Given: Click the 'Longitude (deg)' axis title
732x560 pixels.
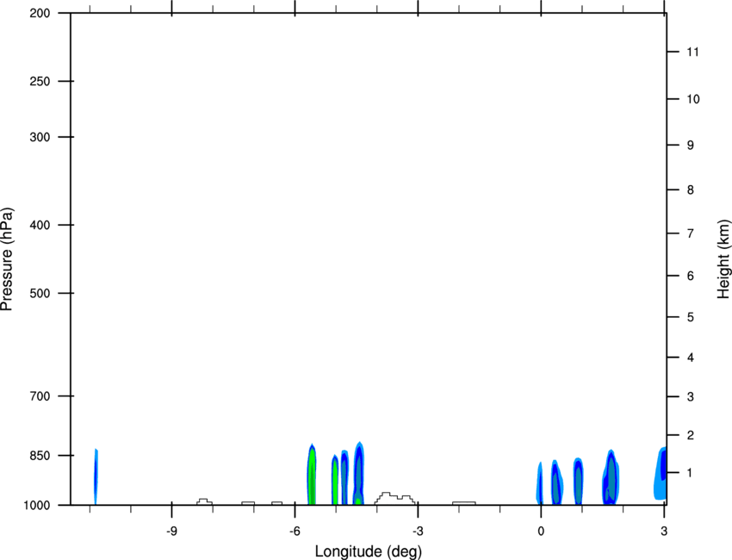Looking at the screenshot, I should click(369, 551).
